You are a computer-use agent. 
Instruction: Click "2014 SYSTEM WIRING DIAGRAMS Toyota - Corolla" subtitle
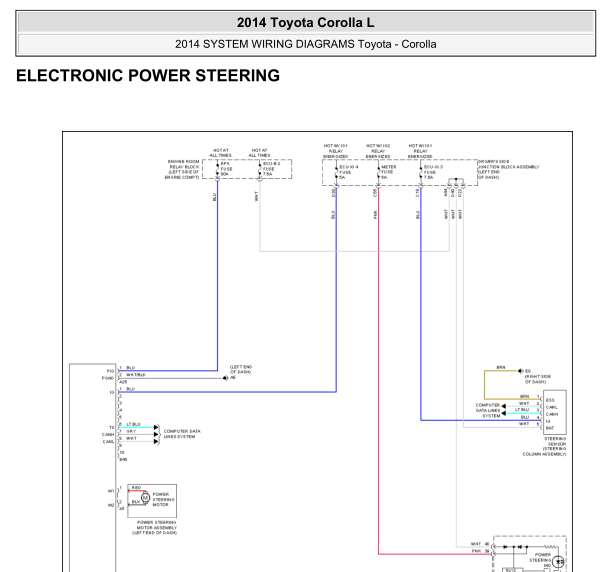306,44
